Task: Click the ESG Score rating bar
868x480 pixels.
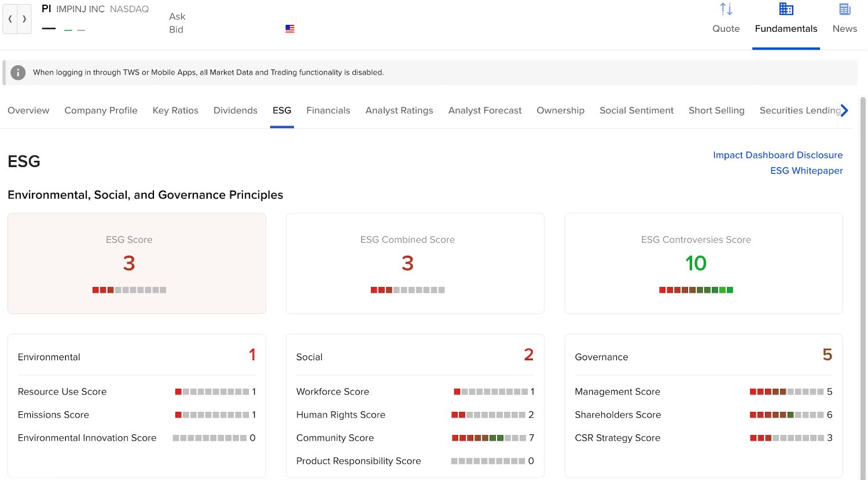Action: point(129,290)
